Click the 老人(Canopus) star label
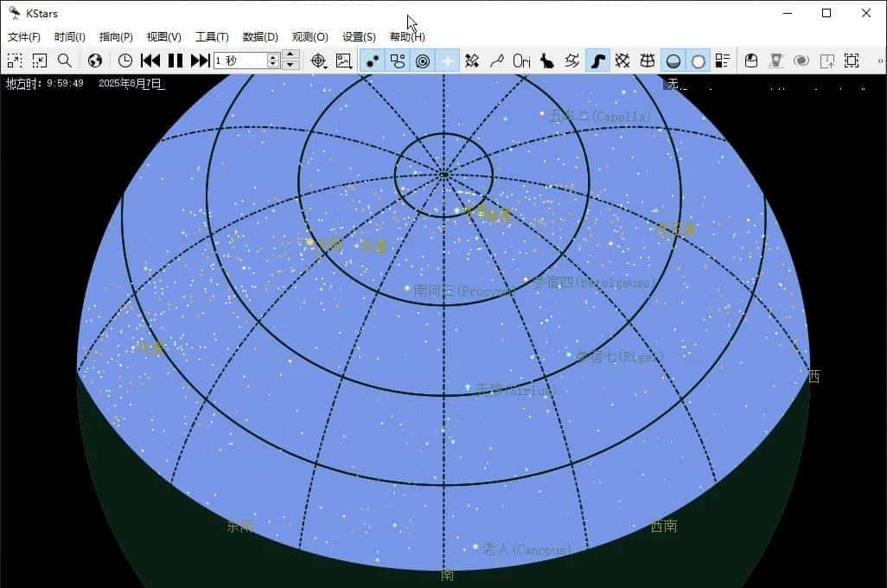 click(526, 549)
